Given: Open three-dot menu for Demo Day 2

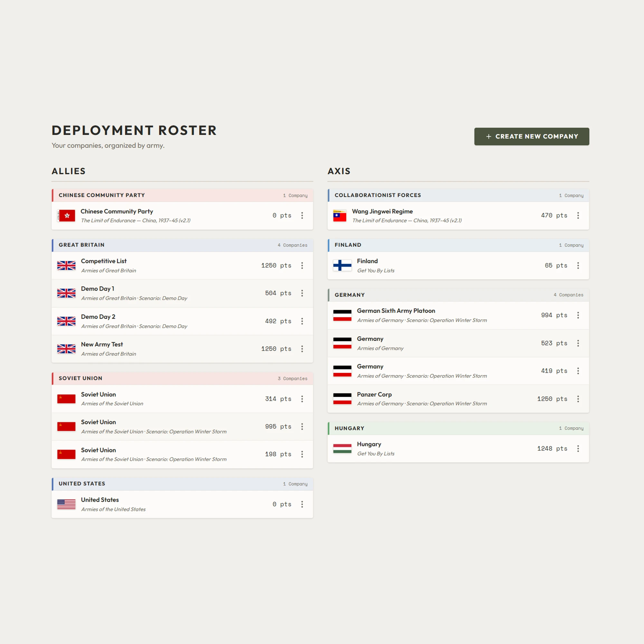Looking at the screenshot, I should [302, 321].
